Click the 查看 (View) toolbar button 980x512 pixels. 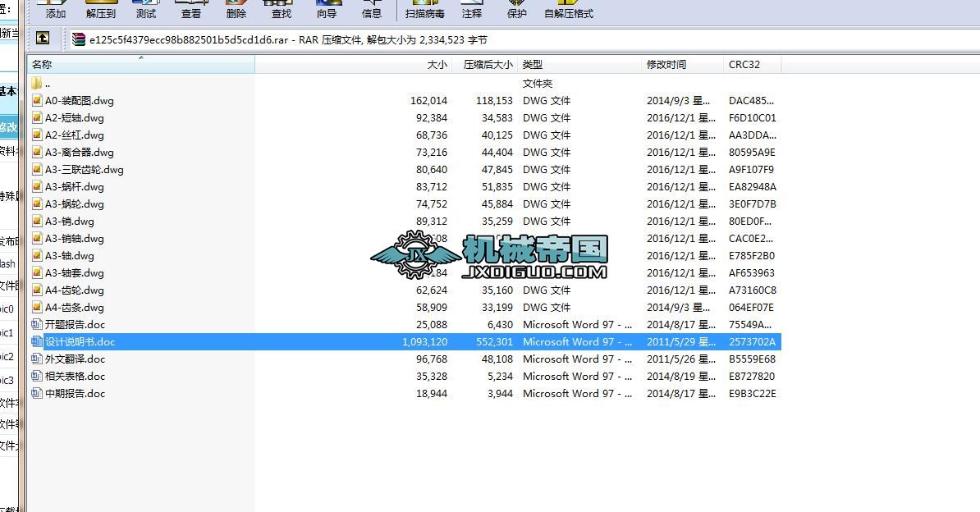point(191,9)
